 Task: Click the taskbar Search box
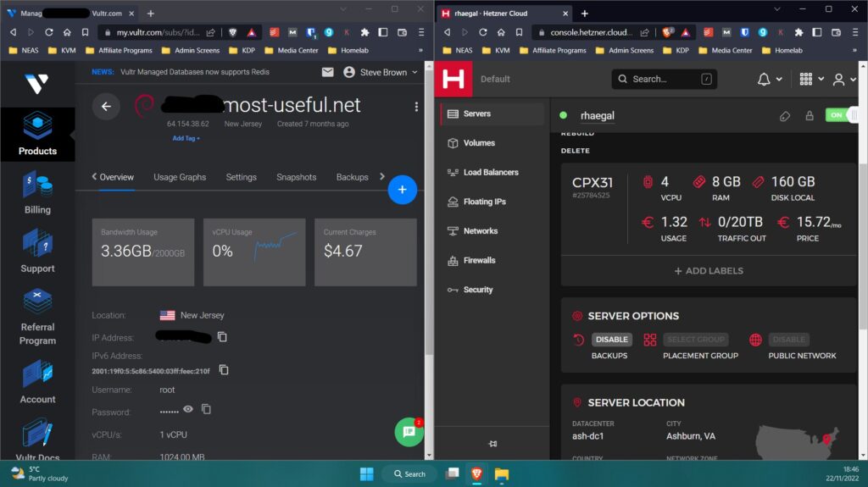[410, 473]
